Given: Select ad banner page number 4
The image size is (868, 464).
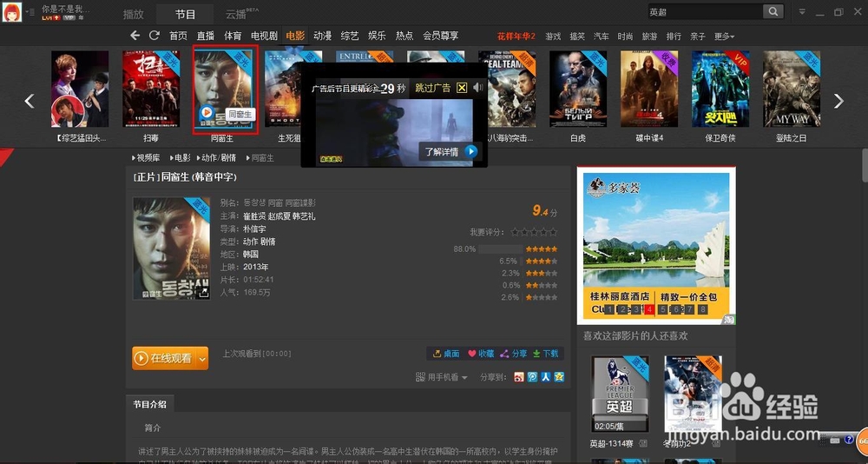Looking at the screenshot, I should click(648, 309).
